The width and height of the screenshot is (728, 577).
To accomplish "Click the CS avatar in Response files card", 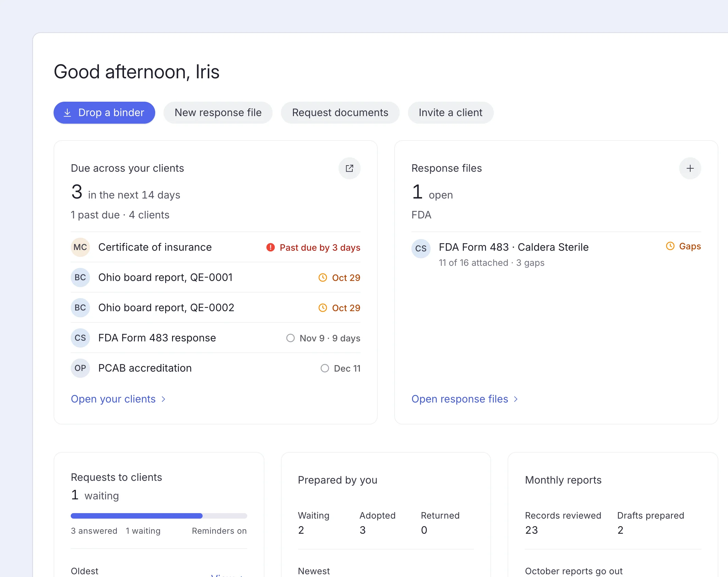I will coord(421,249).
